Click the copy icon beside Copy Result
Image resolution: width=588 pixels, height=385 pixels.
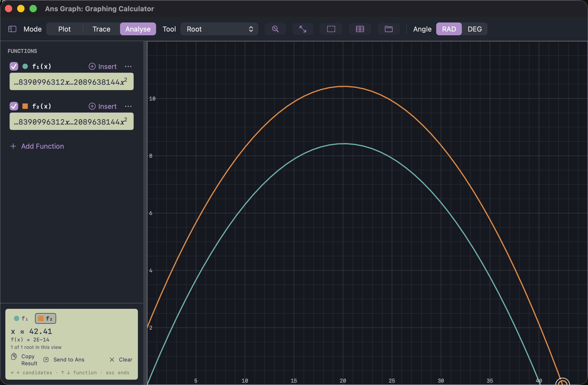(x=14, y=356)
